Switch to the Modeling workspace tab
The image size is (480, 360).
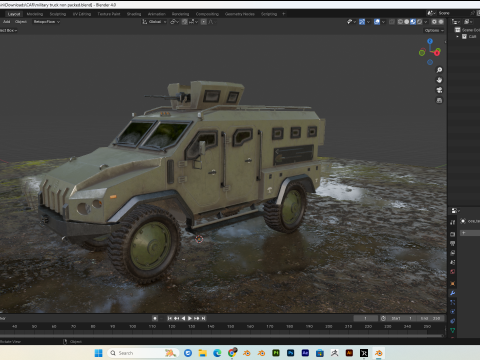pos(35,14)
